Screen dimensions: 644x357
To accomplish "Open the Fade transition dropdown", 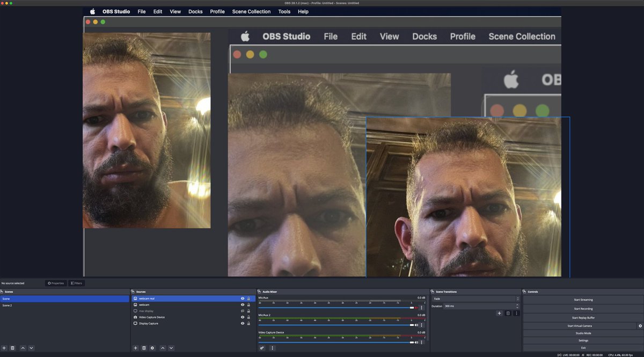I will point(516,298).
